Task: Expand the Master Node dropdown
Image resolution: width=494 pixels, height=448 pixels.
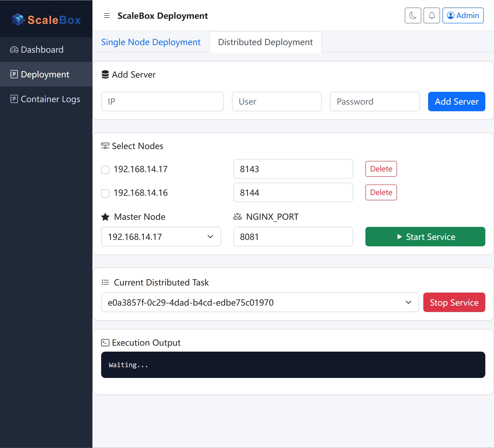Action: [x=161, y=237]
